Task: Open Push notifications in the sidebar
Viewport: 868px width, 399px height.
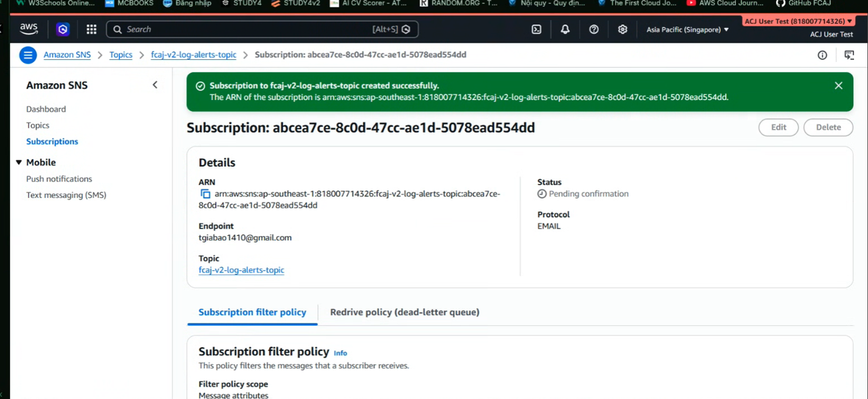Action: tap(59, 179)
